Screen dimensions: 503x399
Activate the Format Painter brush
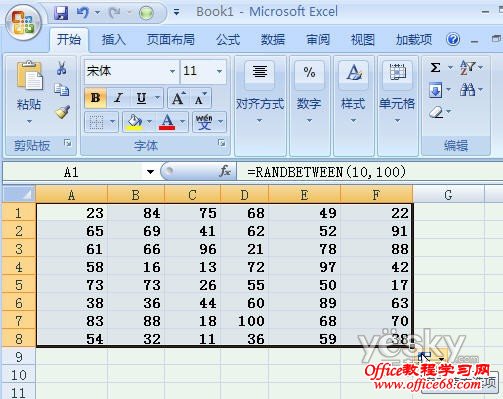point(62,112)
